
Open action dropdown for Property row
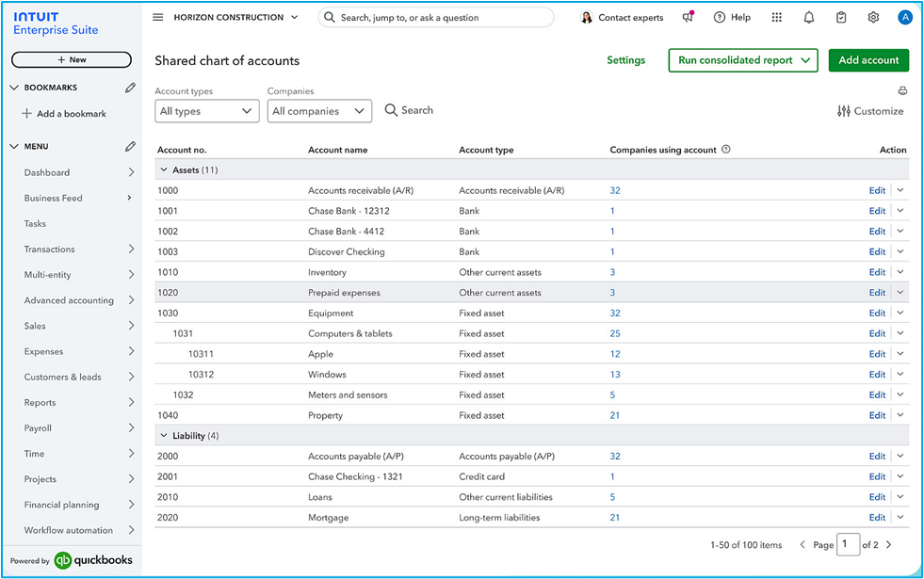(x=900, y=415)
